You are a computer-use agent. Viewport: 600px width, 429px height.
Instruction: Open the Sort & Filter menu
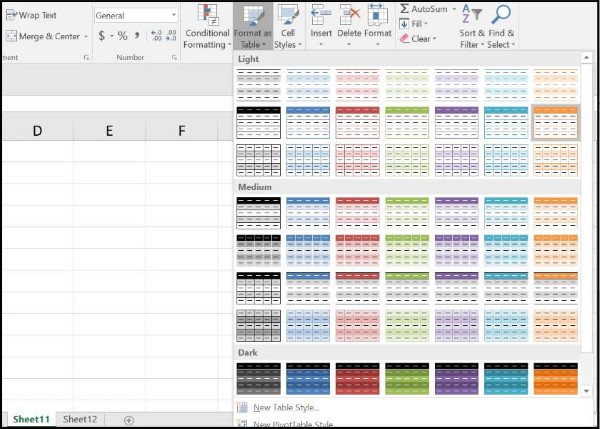(x=471, y=26)
